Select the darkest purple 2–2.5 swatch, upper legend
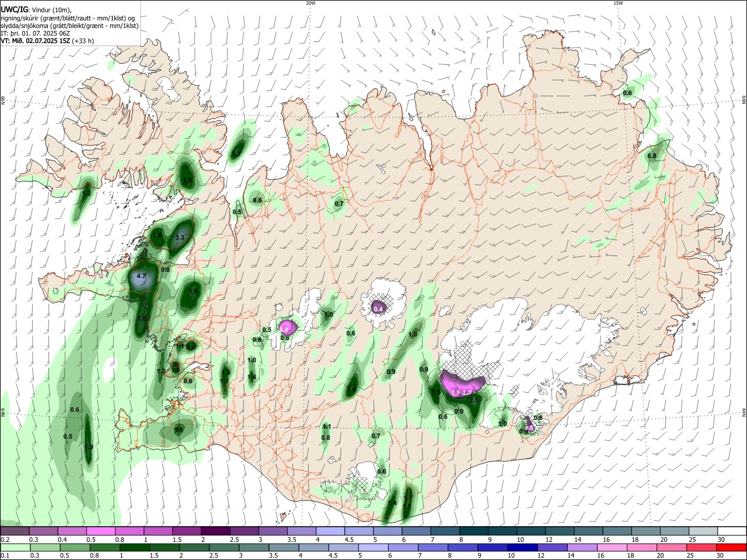Image resolution: width=747 pixels, height=560 pixels. (x=215, y=531)
